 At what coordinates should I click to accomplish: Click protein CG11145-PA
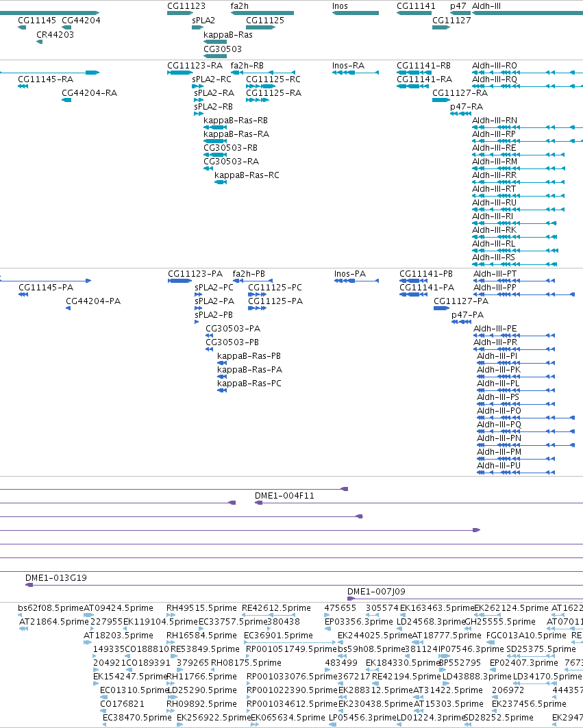click(46, 288)
